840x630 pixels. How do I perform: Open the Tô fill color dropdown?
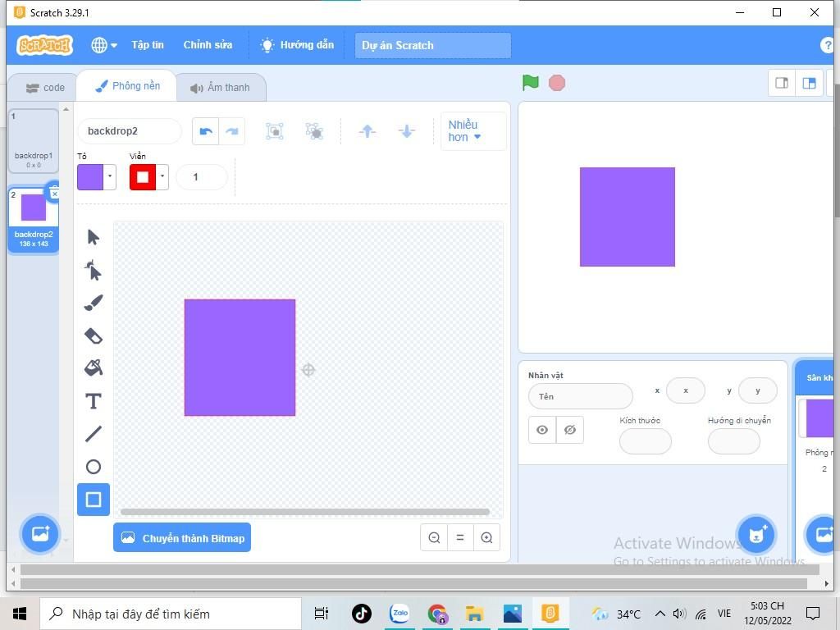coord(110,177)
